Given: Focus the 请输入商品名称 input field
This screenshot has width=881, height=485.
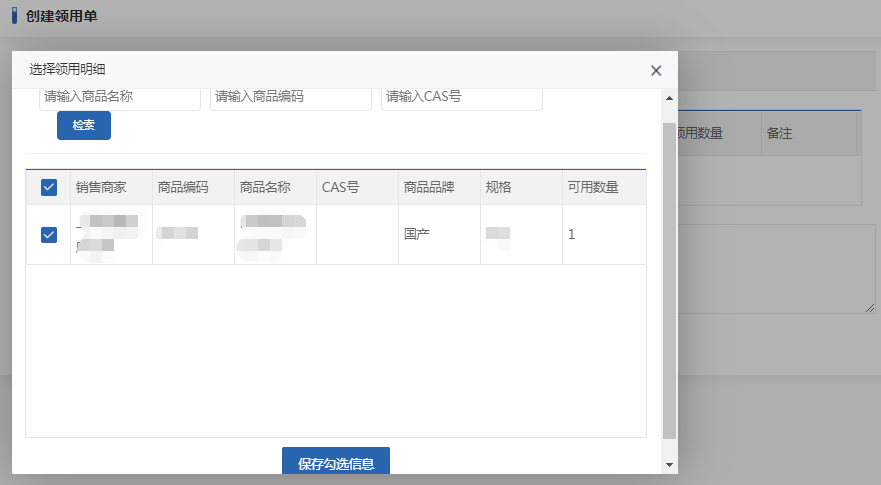Looking at the screenshot, I should tap(120, 97).
